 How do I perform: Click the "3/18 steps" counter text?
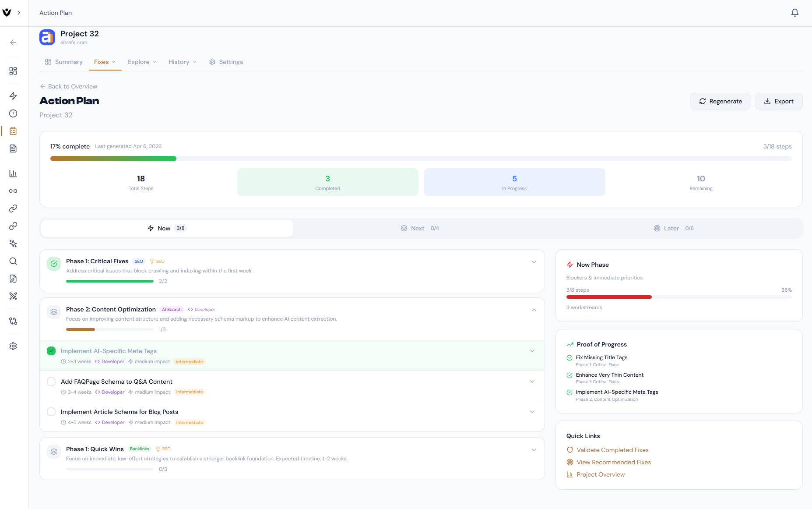point(777,146)
